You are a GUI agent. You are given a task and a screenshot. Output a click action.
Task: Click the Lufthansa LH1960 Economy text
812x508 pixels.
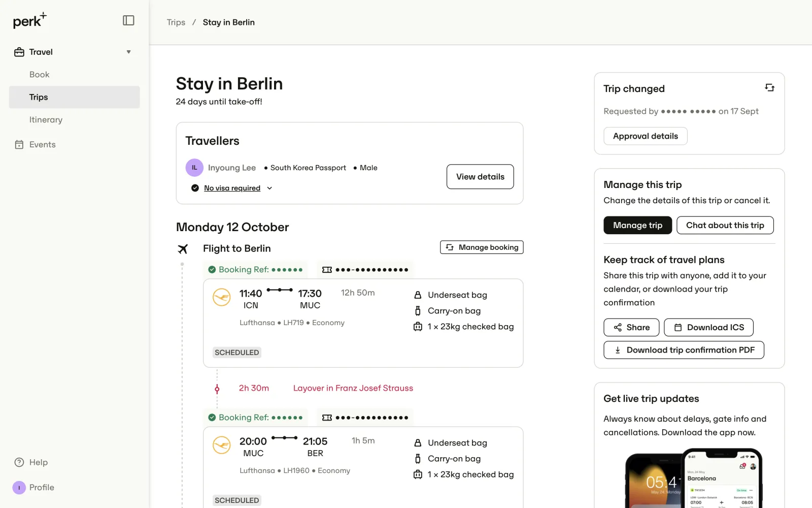(295, 470)
